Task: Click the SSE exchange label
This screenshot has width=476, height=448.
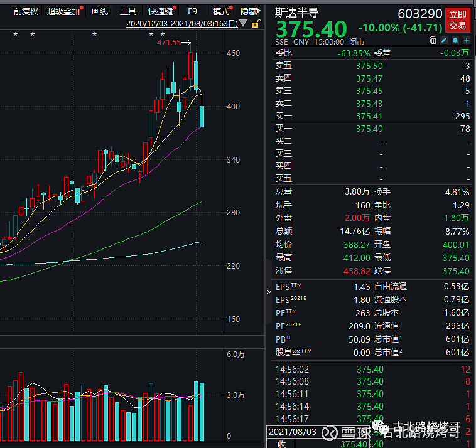Action: (x=281, y=42)
